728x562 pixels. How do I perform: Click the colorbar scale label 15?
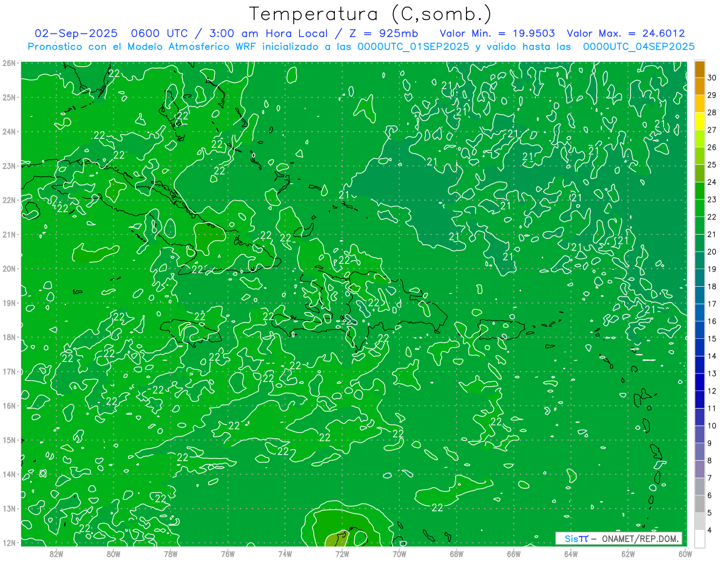pyautogui.click(x=712, y=338)
